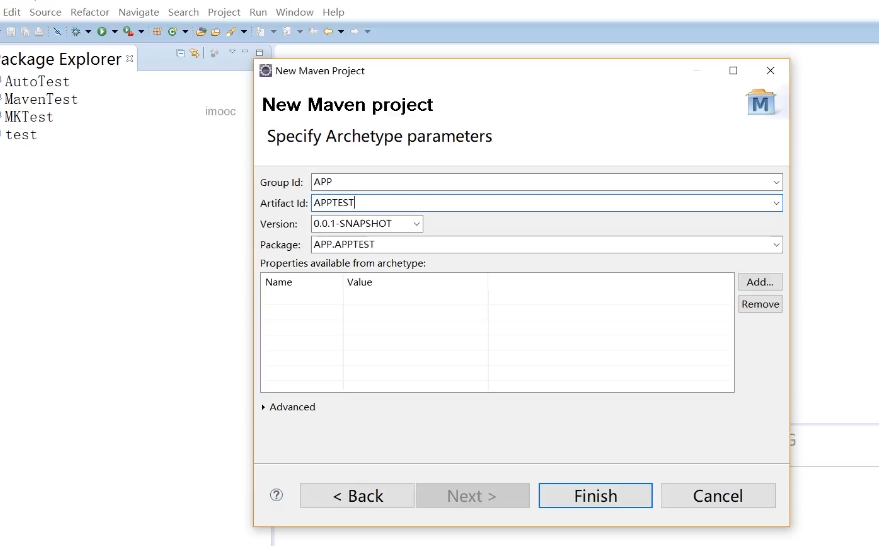
Task: Open the Back history dropdown arrow
Action: coord(341,32)
